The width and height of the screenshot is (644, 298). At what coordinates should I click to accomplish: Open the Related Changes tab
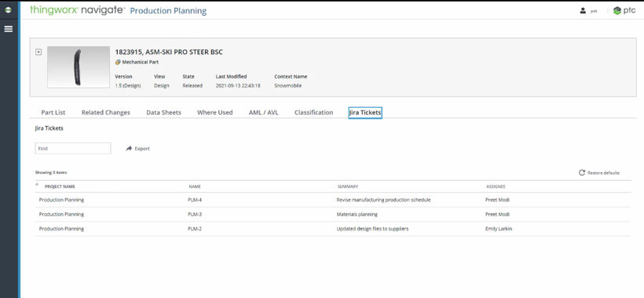105,112
